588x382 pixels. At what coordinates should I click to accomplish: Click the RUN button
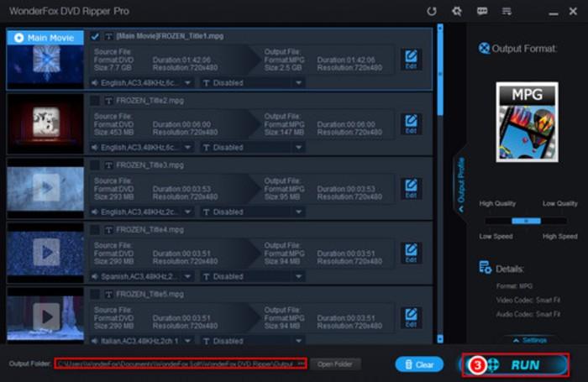tap(516, 364)
